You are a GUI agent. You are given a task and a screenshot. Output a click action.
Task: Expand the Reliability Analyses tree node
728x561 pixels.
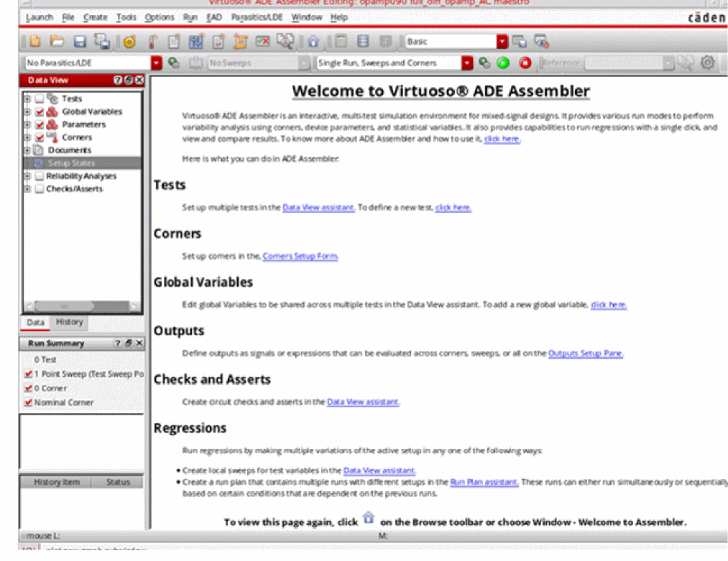[27, 176]
